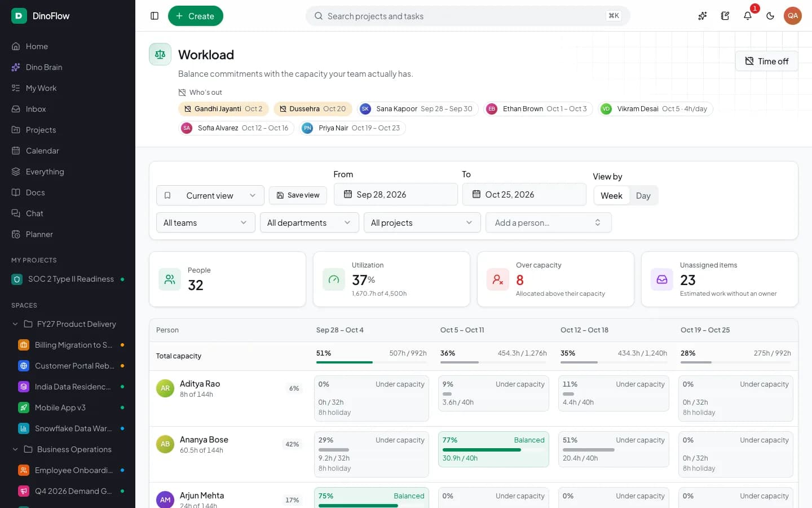Switch view to Week
The image size is (812, 508).
pyautogui.click(x=611, y=195)
